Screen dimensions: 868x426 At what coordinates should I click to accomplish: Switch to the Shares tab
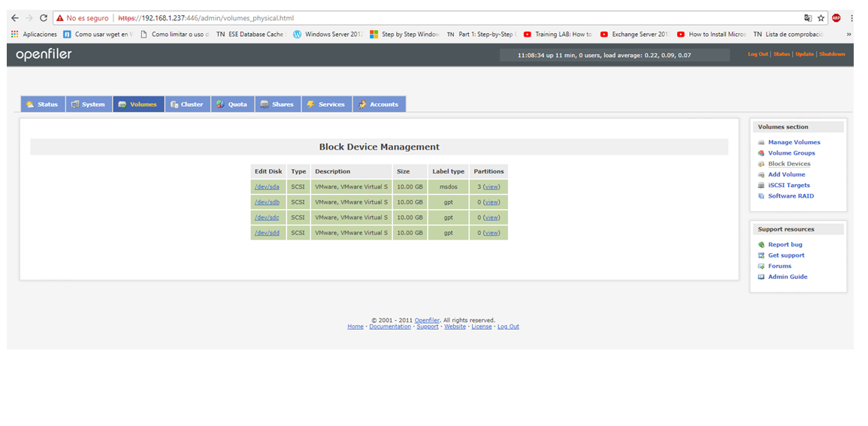278,104
